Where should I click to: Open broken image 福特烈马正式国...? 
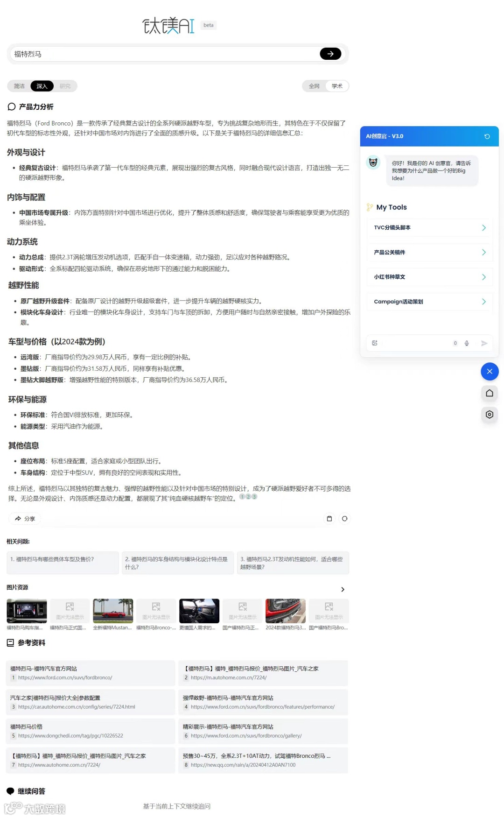(x=70, y=611)
